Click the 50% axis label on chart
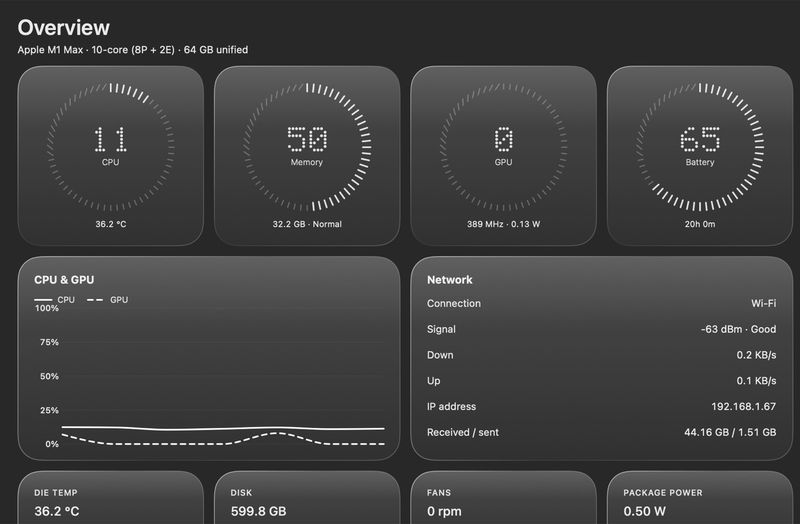800x524 pixels. 49,377
